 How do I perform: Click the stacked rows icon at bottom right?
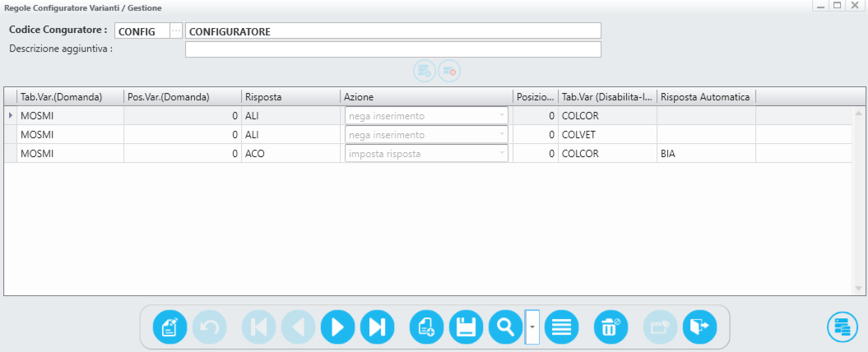click(842, 327)
